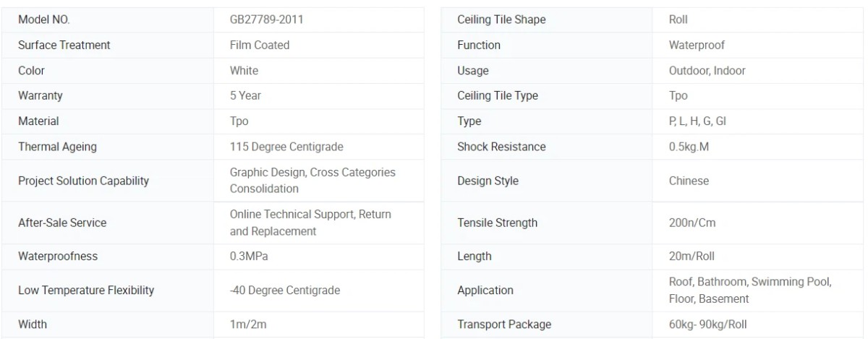868x339 pixels.
Task: Select the Width value 1m/2m
Action: click(x=247, y=325)
